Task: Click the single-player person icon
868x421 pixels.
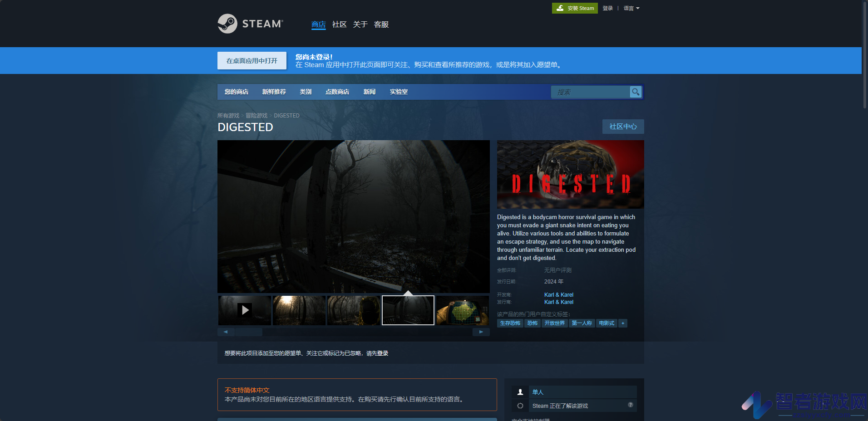Action: pos(520,392)
